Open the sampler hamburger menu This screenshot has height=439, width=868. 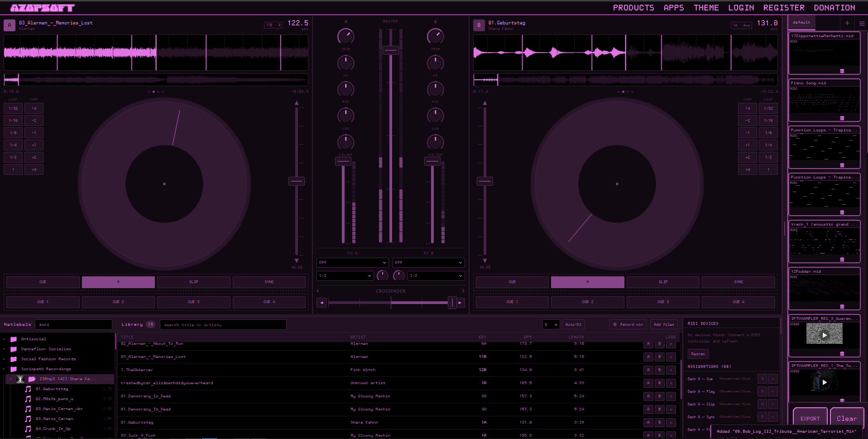(862, 23)
